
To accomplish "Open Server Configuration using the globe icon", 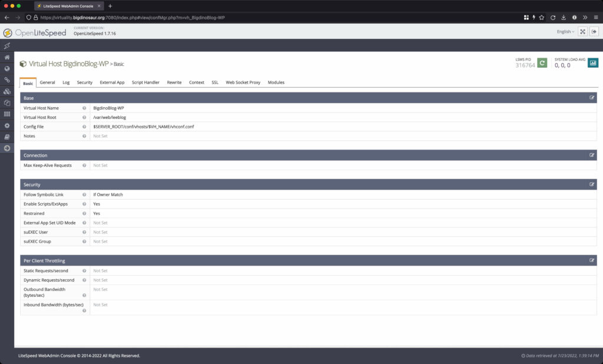I will (7, 68).
